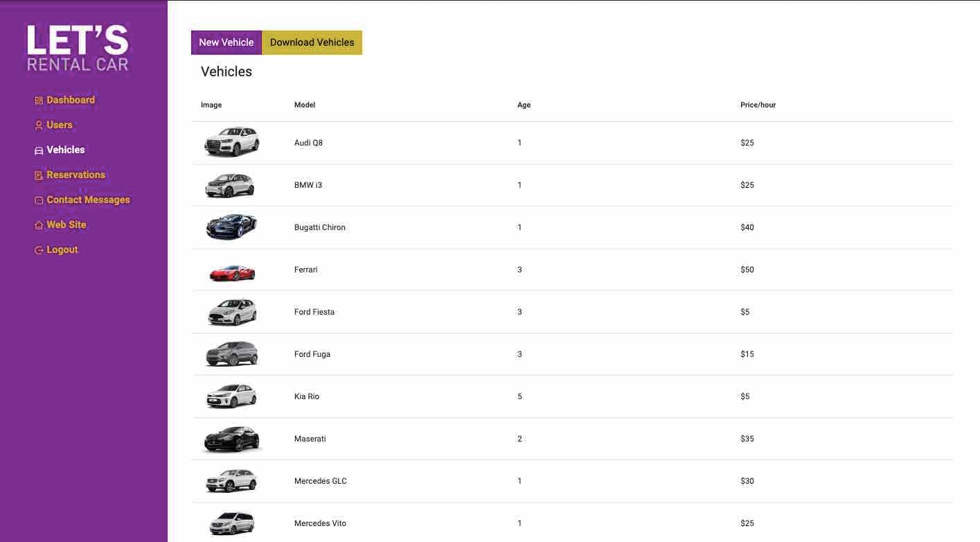Click the Bugatti Chiron car image
Screen dimensions: 980x542
(x=232, y=227)
